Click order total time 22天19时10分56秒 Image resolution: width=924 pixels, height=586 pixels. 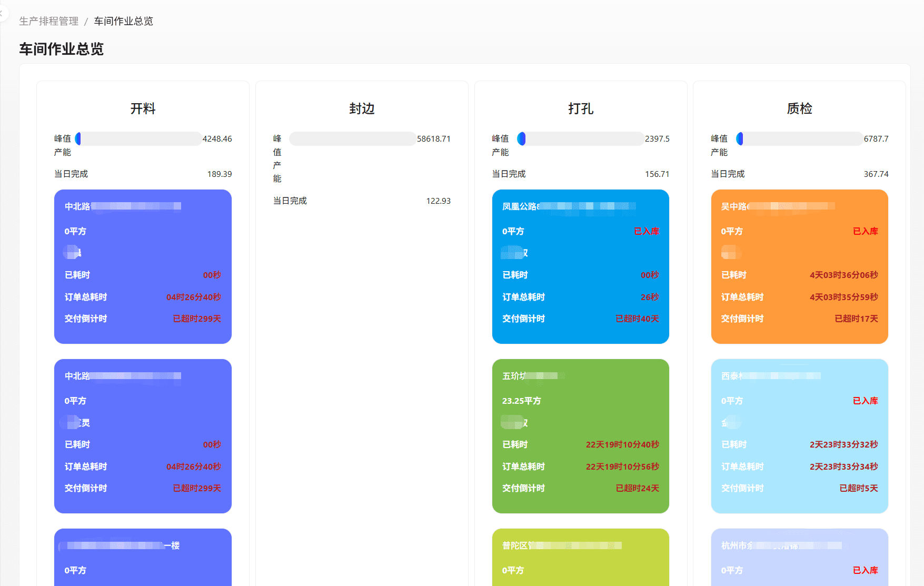coord(622,467)
